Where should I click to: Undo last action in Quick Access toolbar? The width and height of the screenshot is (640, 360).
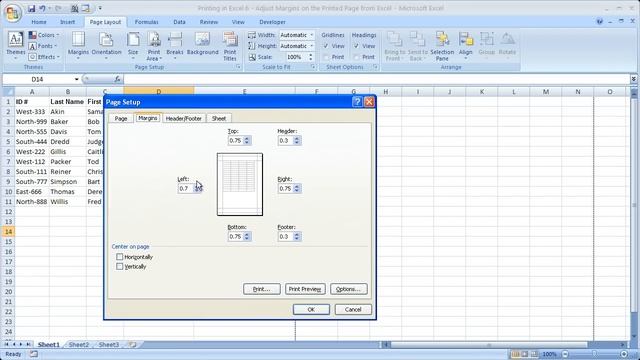42,8
